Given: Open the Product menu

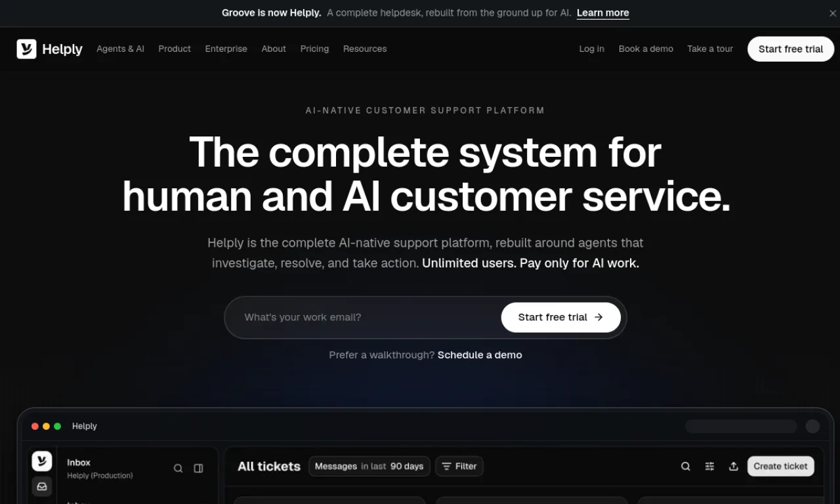Looking at the screenshot, I should 175,49.
